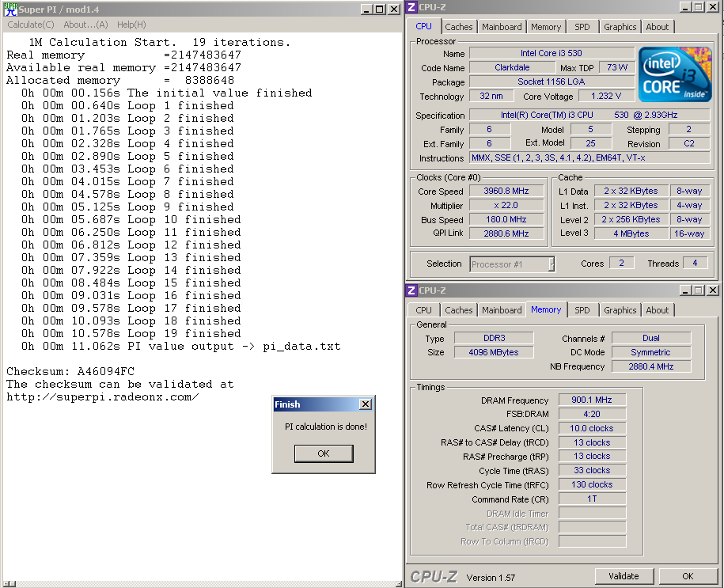Minimize the upper CPU-Z window

(685, 7)
